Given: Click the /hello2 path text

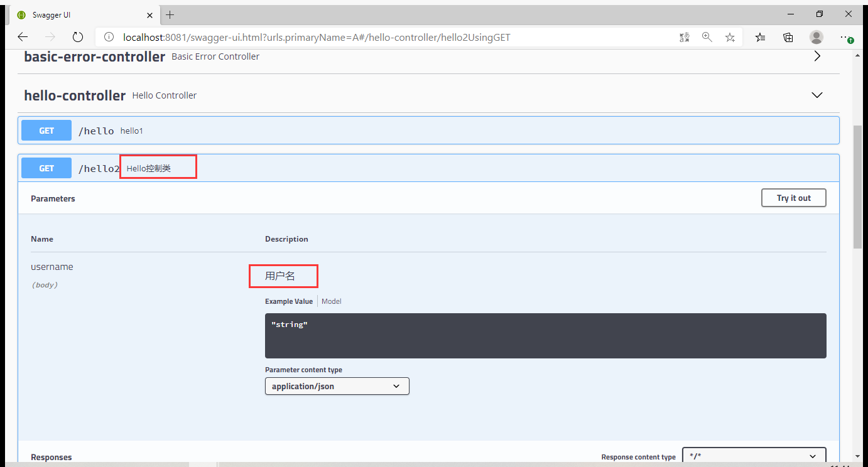Looking at the screenshot, I should pos(99,169).
